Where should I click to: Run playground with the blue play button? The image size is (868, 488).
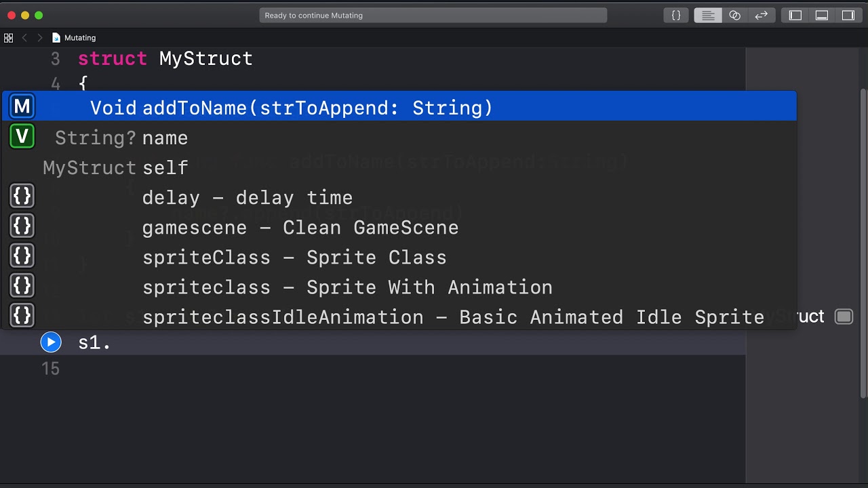coord(51,342)
